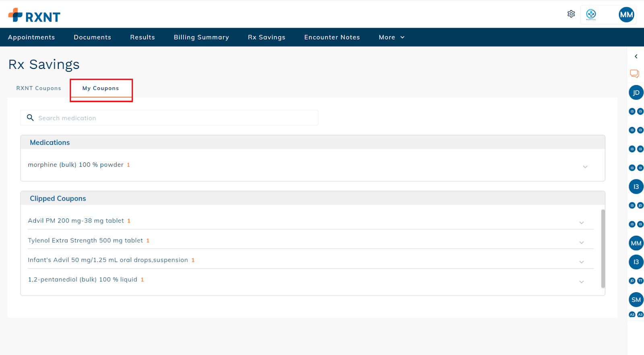The height and width of the screenshot is (355, 644).
Task: Open Encounter Notes
Action: (x=332, y=37)
